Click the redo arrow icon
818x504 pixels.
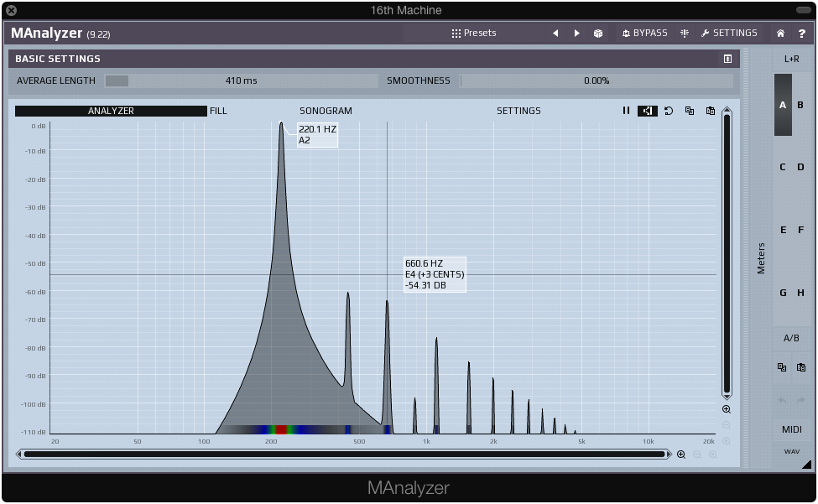point(800,400)
